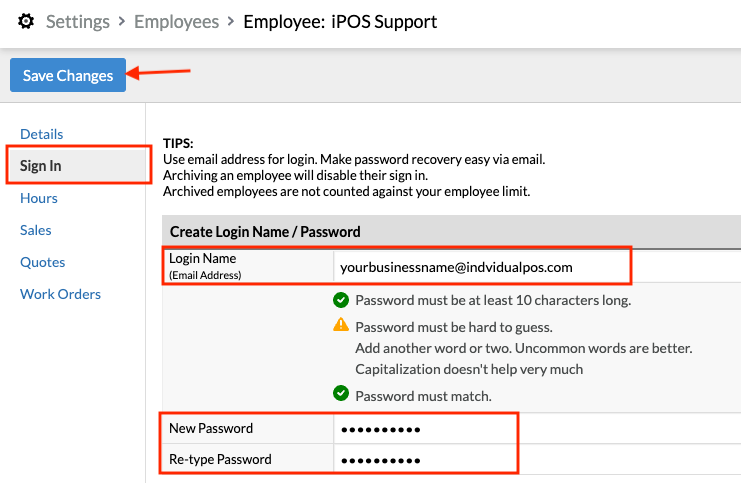Save Changes to the employee
The image size is (741, 483).
click(x=68, y=75)
